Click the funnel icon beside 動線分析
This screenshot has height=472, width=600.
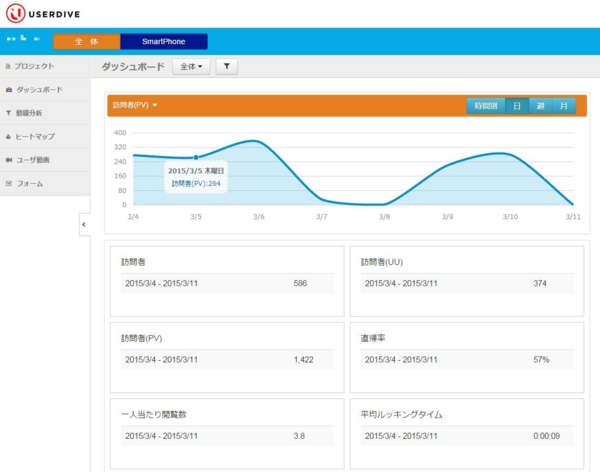tap(8, 113)
